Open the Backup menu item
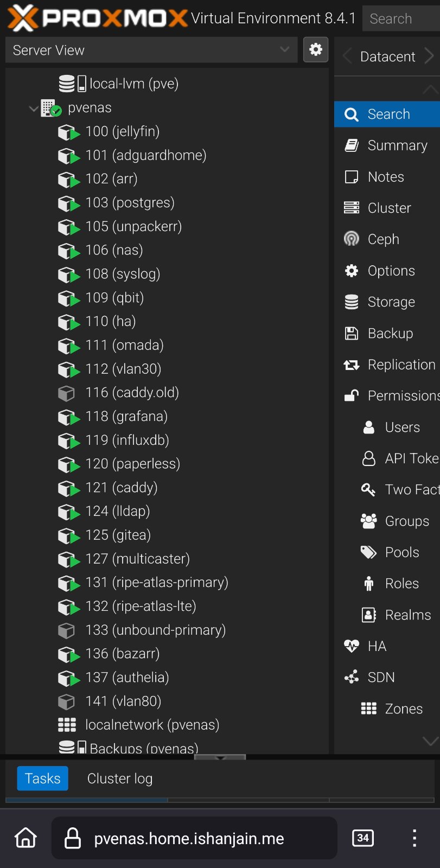The image size is (440, 868). [390, 333]
